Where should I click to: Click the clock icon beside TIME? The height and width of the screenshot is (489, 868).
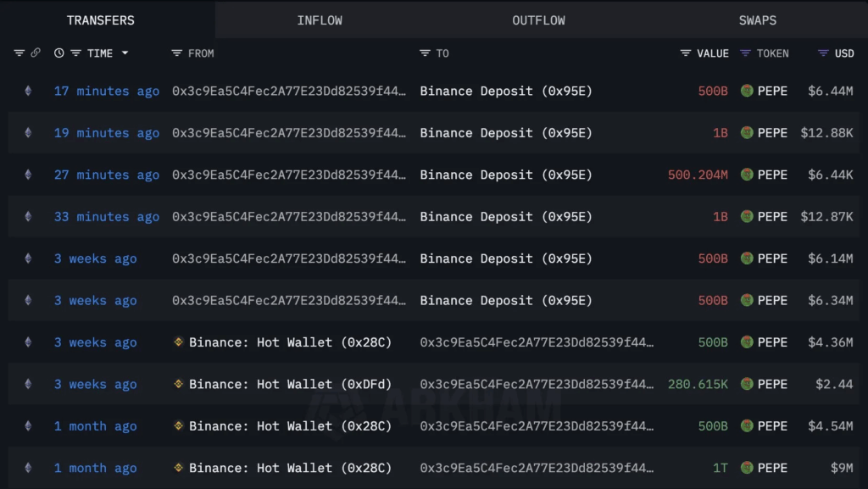58,53
